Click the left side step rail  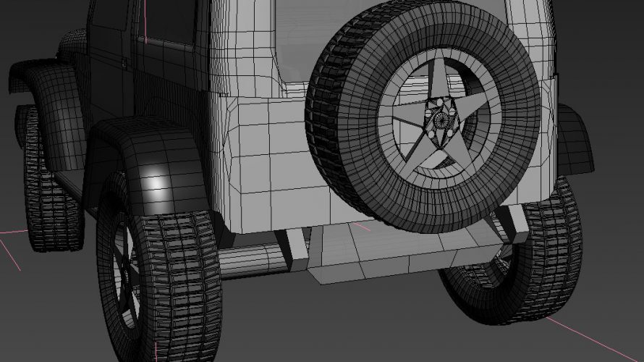(x=253, y=258)
